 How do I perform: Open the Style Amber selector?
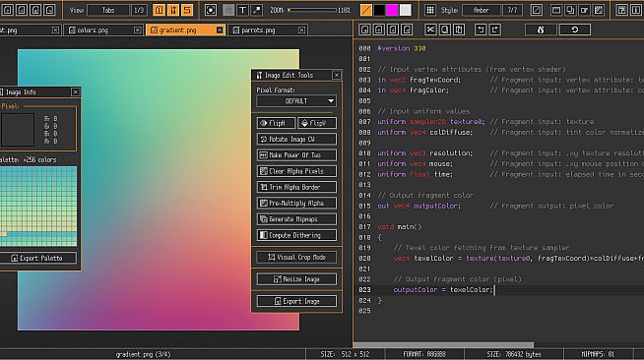pyautogui.click(x=481, y=10)
